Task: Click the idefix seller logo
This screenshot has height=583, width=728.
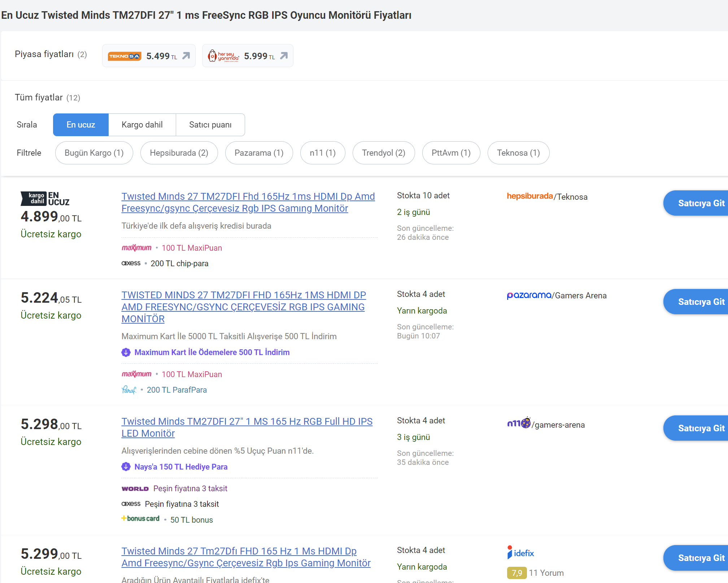Action: (x=520, y=553)
